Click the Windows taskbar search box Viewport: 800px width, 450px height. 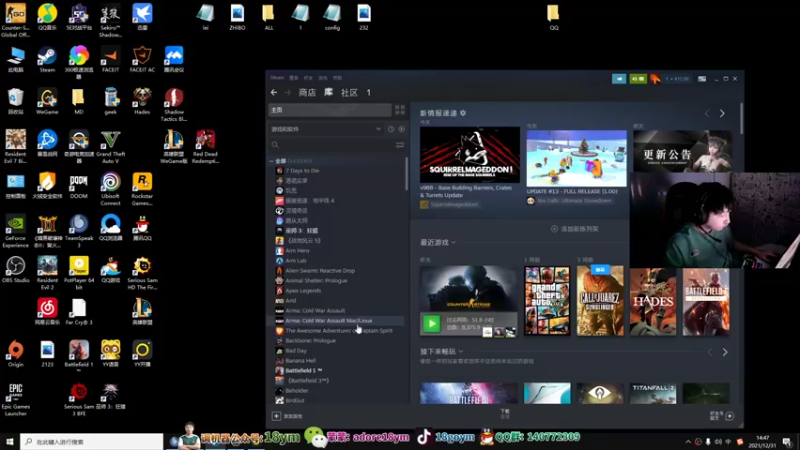pyautogui.click(x=92, y=441)
